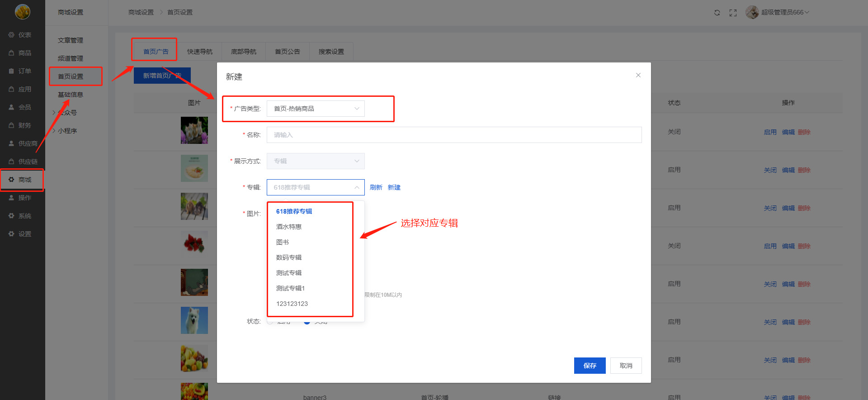Click the 取消 cancel button

click(626, 366)
